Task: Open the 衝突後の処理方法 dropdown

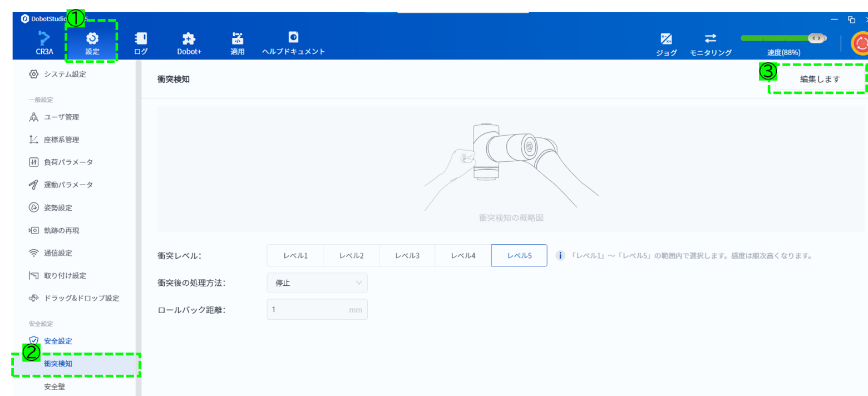Action: click(317, 283)
